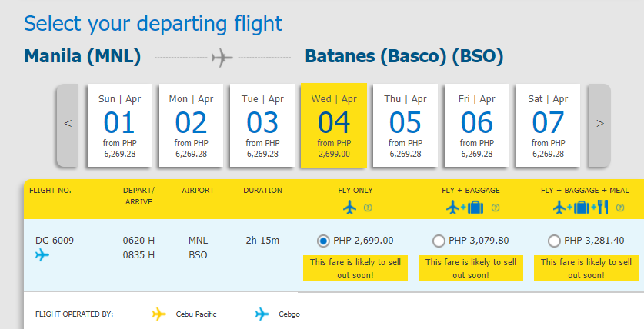This screenshot has height=329, width=644.
Task: Click the Fly + Baggage help question mark
Action: 495,208
